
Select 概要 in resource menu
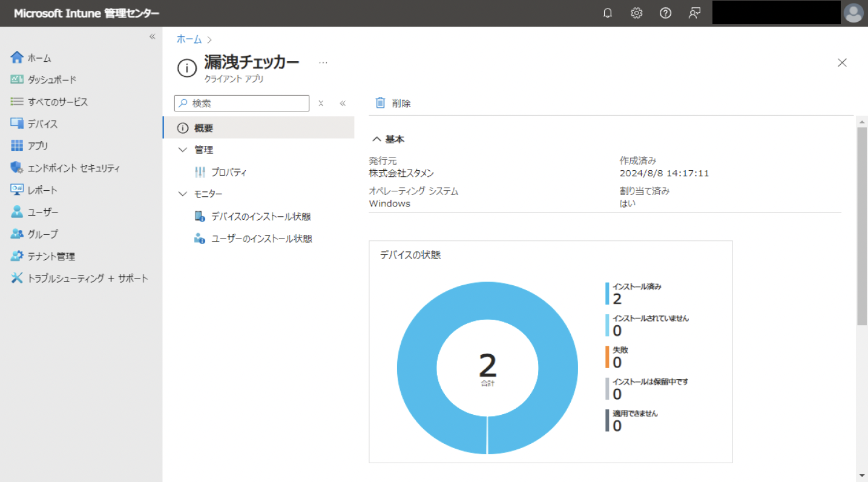tap(258, 128)
